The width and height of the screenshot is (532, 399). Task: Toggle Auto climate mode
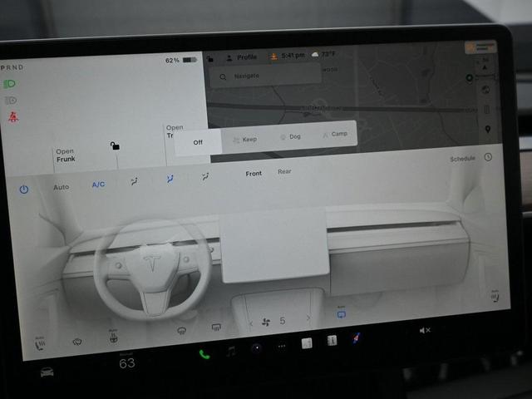[x=62, y=187]
